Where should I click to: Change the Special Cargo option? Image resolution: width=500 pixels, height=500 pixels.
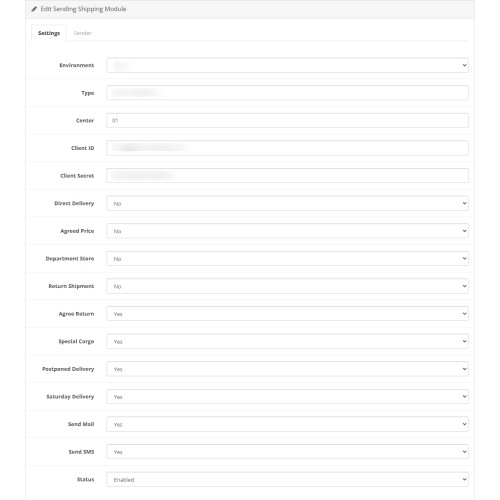click(x=287, y=341)
